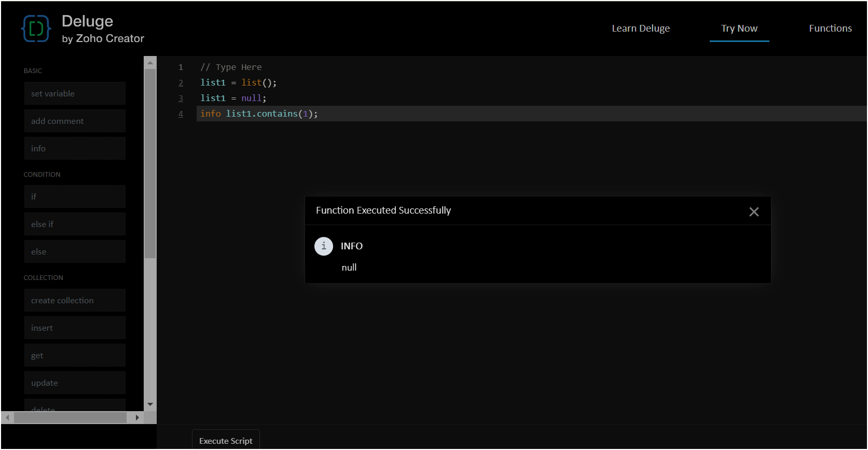This screenshot has width=868, height=450.
Task: Open the Functions tab
Action: [830, 29]
